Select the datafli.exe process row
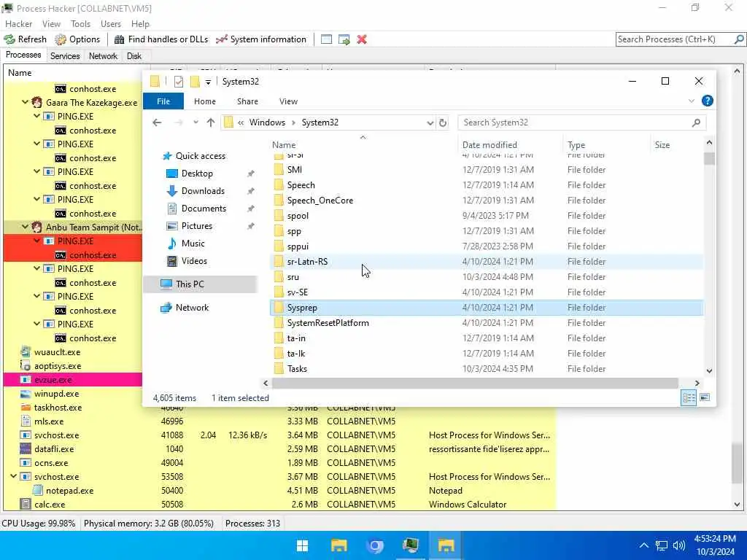 click(x=279, y=449)
